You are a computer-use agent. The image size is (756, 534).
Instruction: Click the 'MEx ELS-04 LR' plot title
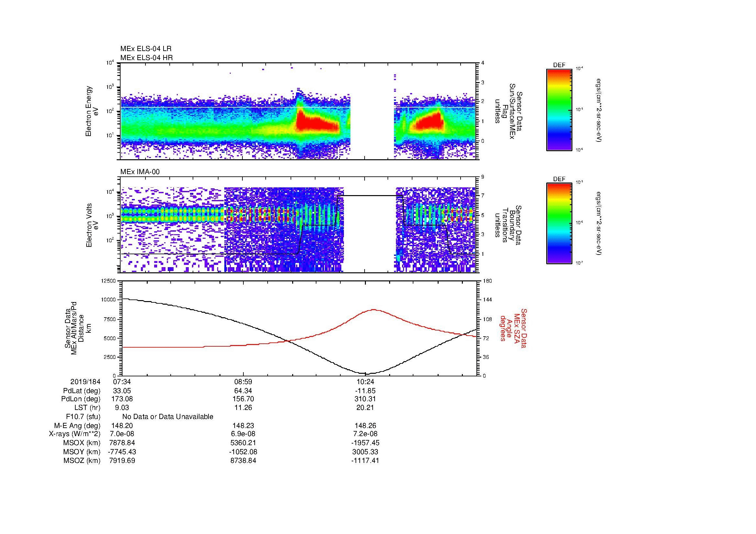tap(146, 49)
